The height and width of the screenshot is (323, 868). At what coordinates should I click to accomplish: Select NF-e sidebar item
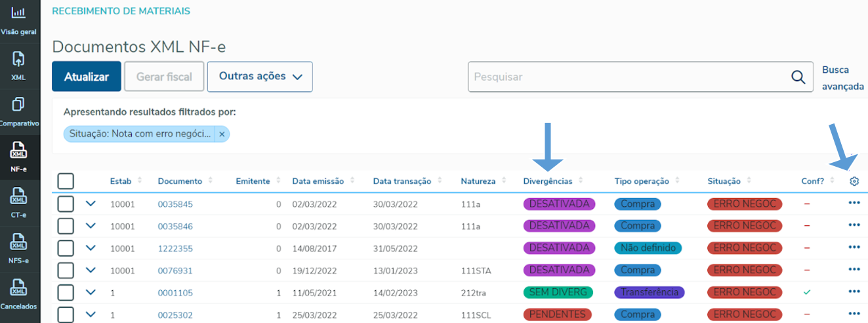tap(19, 158)
